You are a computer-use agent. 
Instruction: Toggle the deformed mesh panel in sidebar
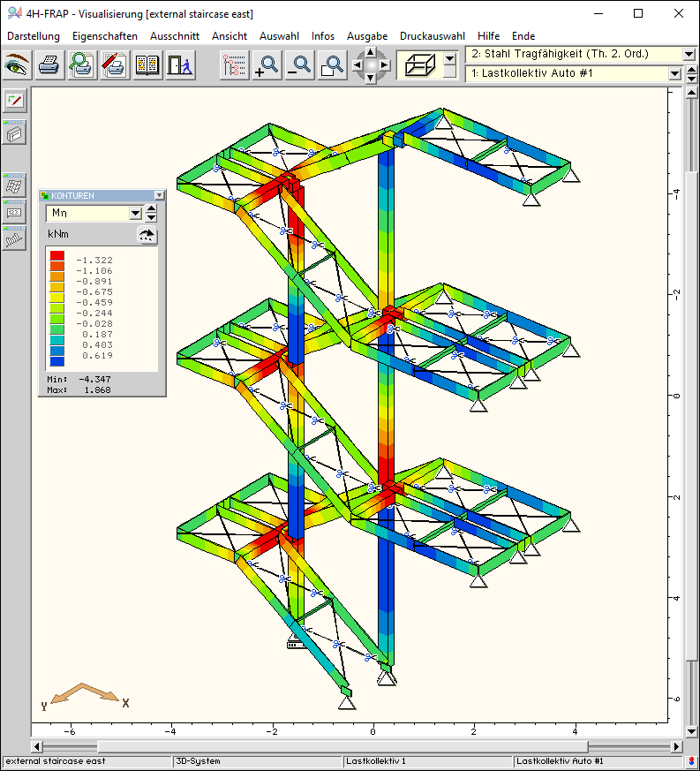(14, 185)
